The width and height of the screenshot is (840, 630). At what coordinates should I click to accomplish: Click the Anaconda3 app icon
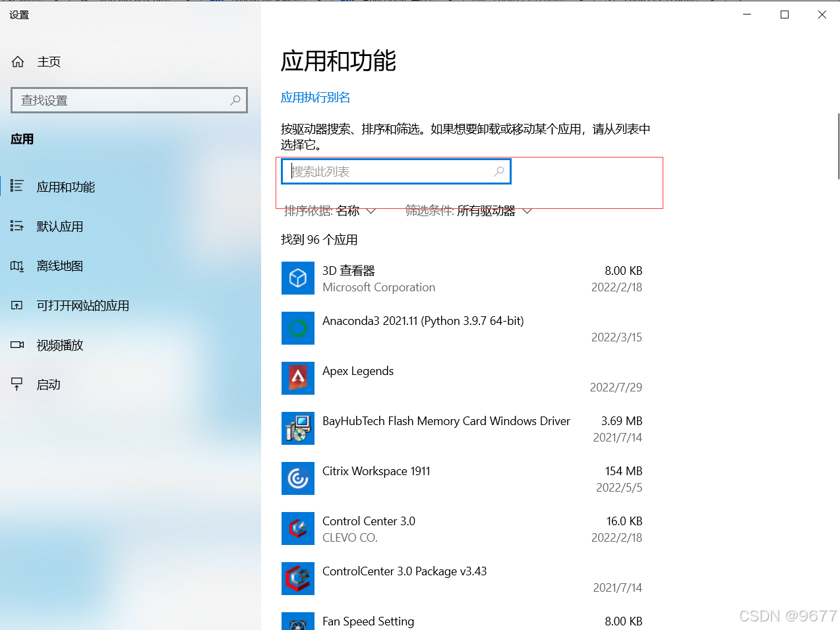tap(298, 328)
